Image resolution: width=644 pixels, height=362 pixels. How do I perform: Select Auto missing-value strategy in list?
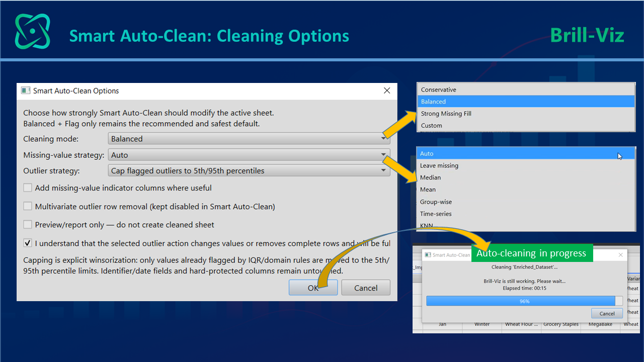coord(526,153)
